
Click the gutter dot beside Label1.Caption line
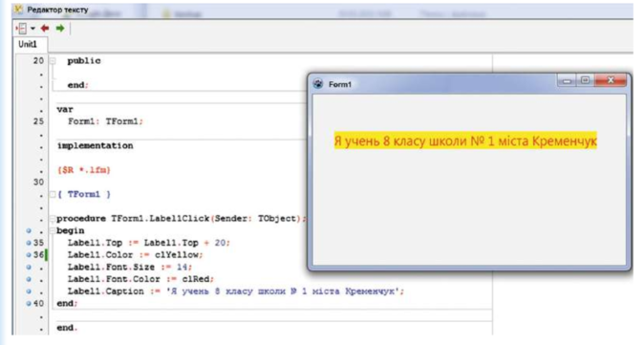click(x=29, y=291)
